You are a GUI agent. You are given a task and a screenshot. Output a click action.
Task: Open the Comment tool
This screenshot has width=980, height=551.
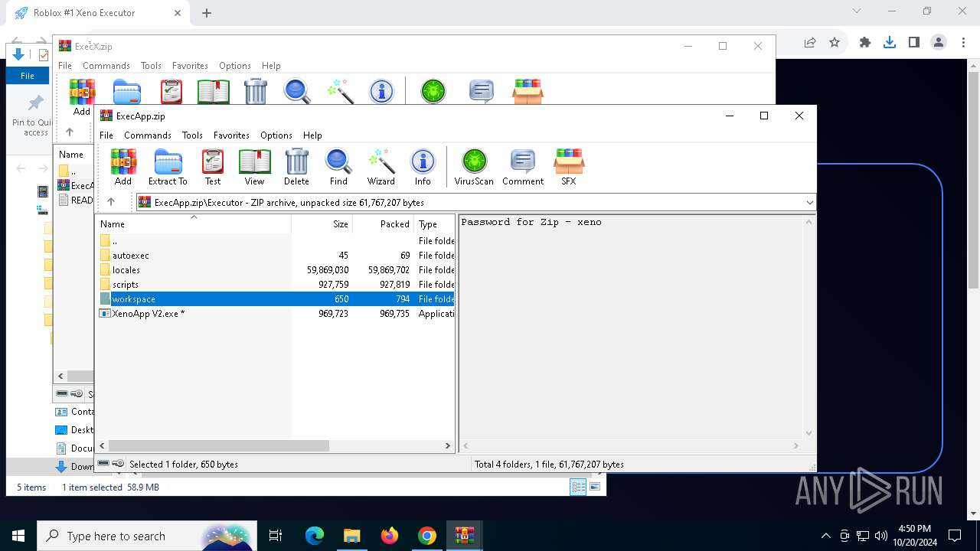523,168
